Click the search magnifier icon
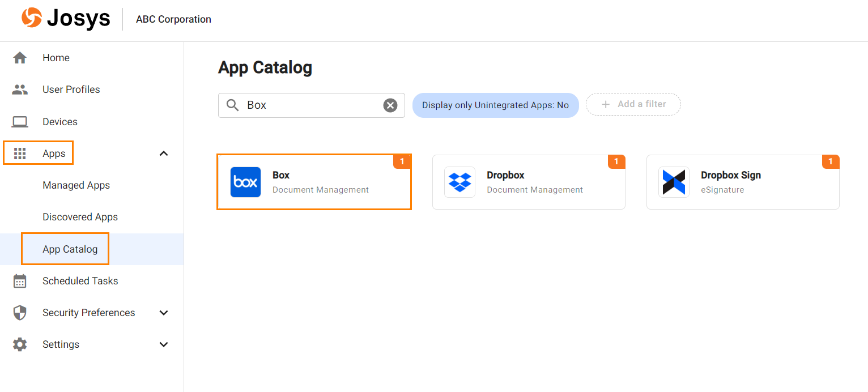The height and width of the screenshot is (392, 868). [x=232, y=105]
